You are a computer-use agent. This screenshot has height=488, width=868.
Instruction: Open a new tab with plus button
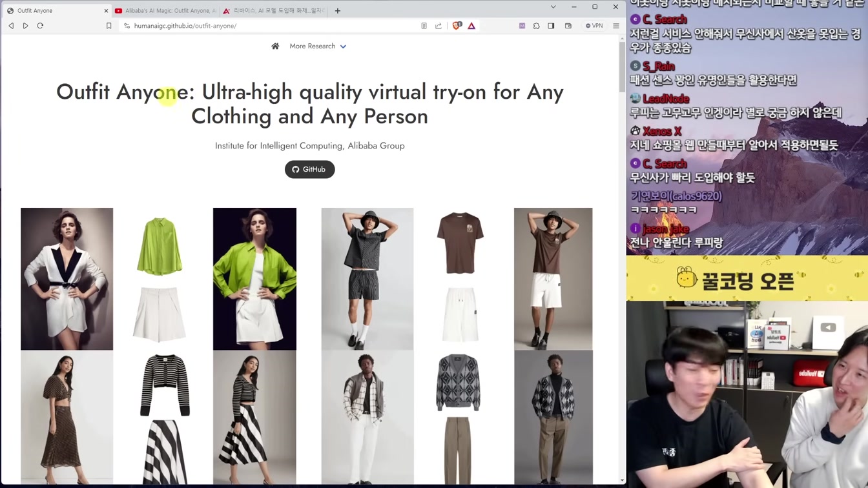(337, 10)
